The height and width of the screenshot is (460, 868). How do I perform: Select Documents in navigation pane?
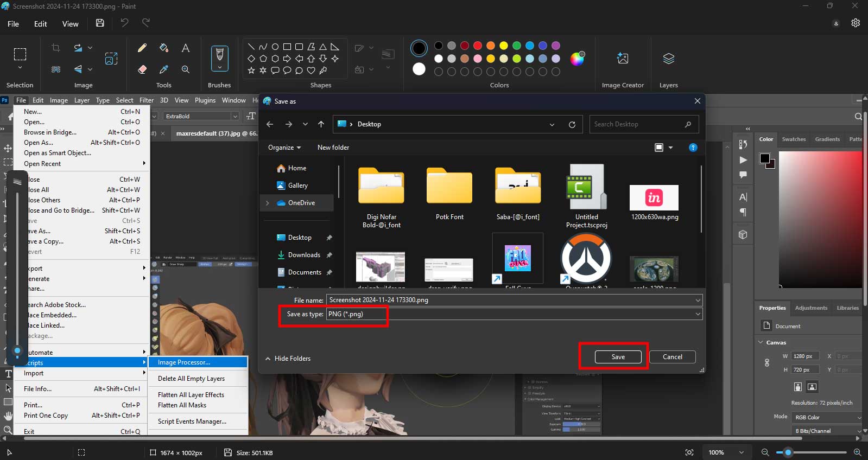(x=305, y=272)
